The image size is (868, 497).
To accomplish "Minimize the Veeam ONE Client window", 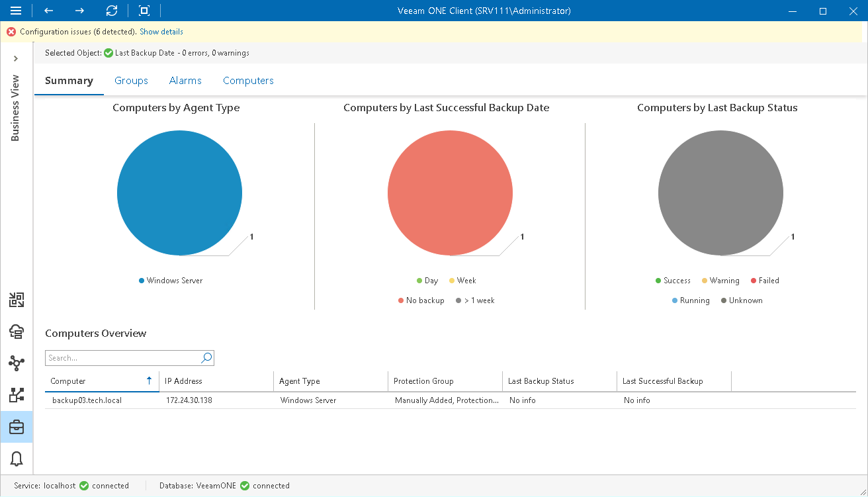I will pyautogui.click(x=792, y=11).
